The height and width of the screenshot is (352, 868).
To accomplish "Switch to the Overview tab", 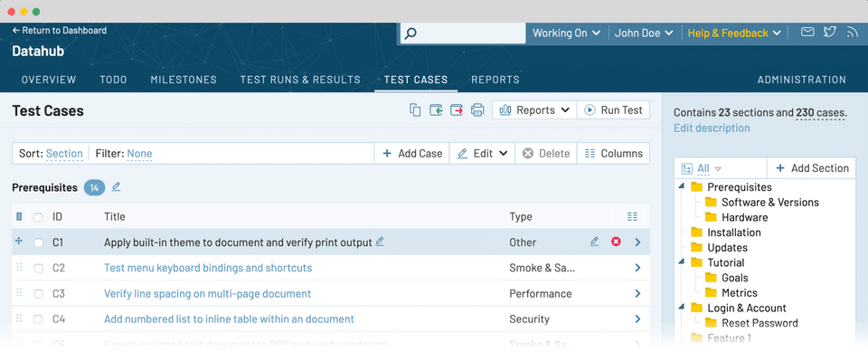I will (x=49, y=80).
